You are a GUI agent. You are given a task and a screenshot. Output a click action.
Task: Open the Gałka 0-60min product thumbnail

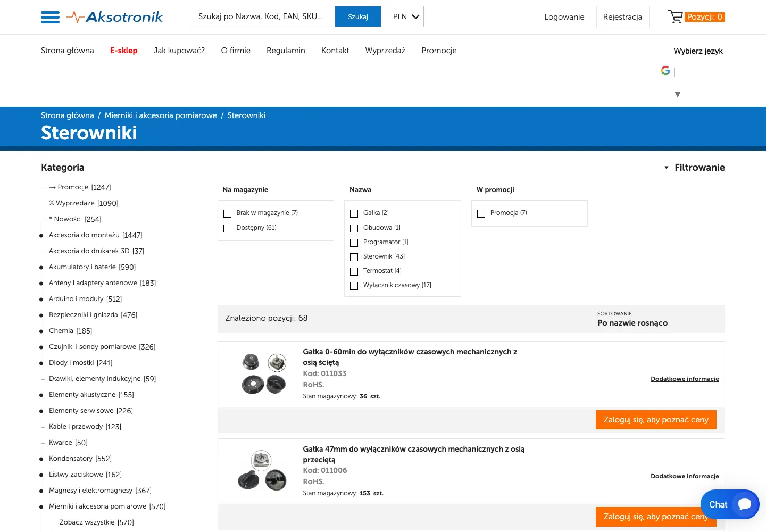(264, 374)
